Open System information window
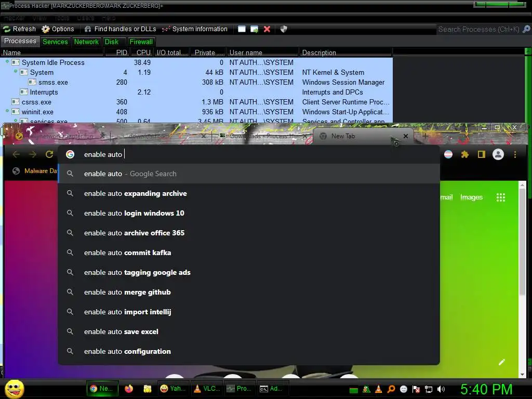This screenshot has height=399, width=532. (195, 29)
